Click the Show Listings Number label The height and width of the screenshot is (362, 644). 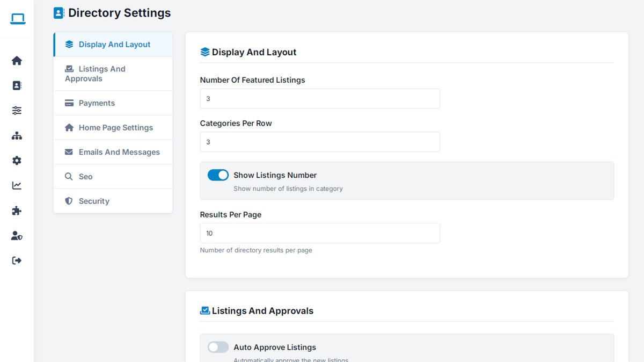click(275, 175)
